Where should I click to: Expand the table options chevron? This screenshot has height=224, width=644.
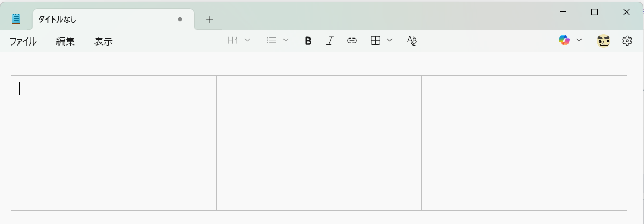click(x=390, y=40)
